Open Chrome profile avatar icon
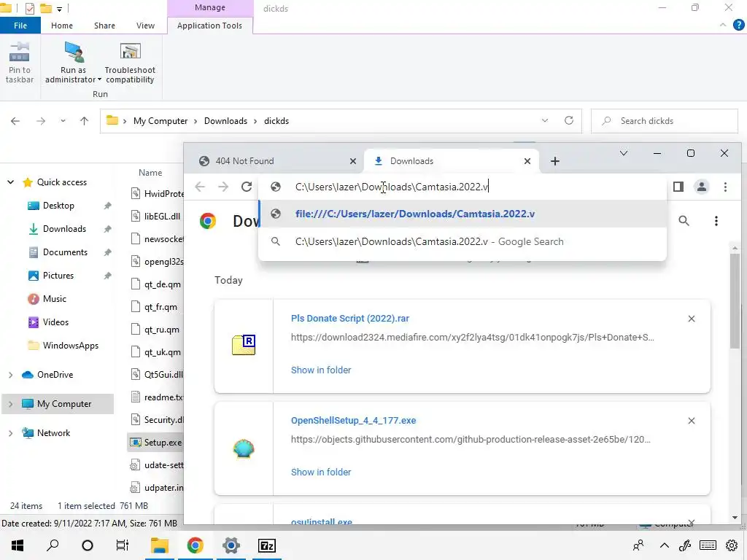The height and width of the screenshot is (560, 747). pos(701,187)
